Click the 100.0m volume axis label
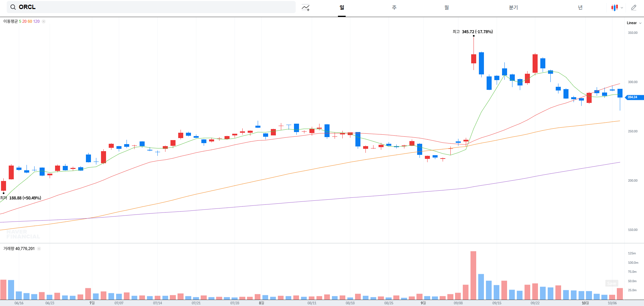Viewport: 644px width, 306px height. point(633,263)
